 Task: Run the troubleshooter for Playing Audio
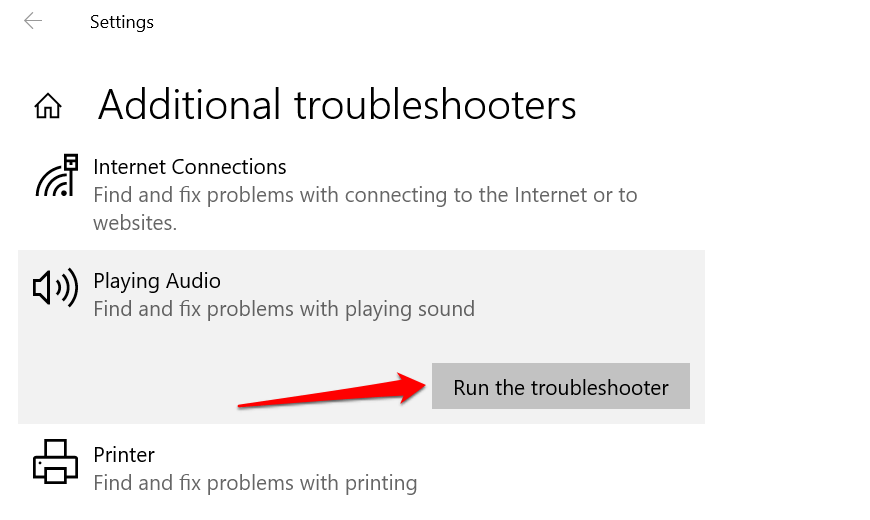[560, 387]
